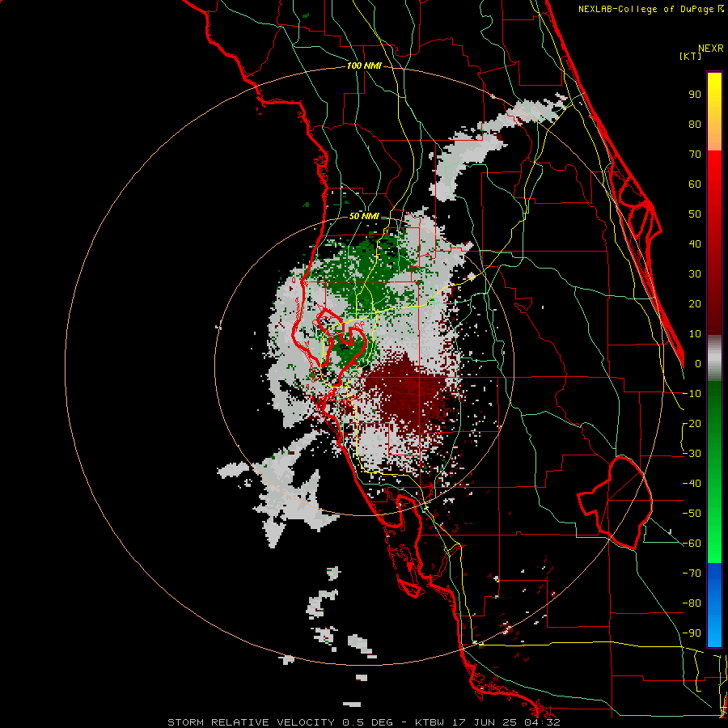Pick the 90 value on velocity scale
The width and height of the screenshot is (728, 728).
click(695, 95)
